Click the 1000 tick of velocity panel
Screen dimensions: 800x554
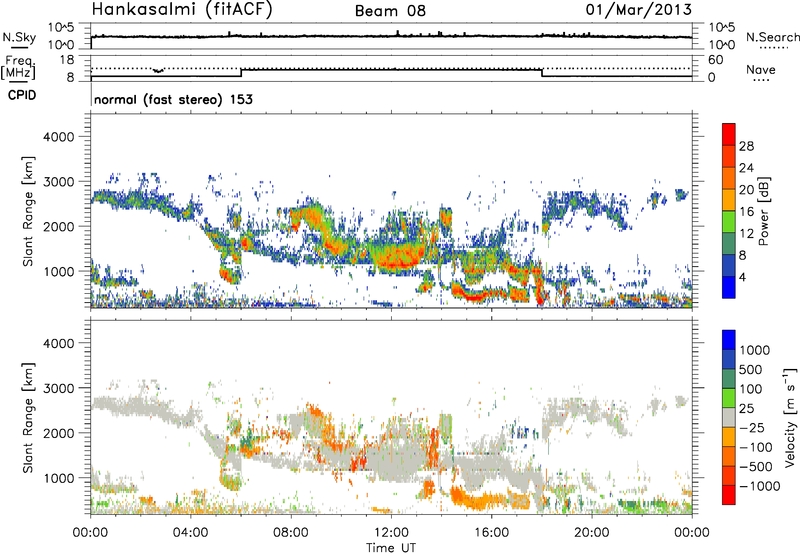pyautogui.click(x=58, y=478)
